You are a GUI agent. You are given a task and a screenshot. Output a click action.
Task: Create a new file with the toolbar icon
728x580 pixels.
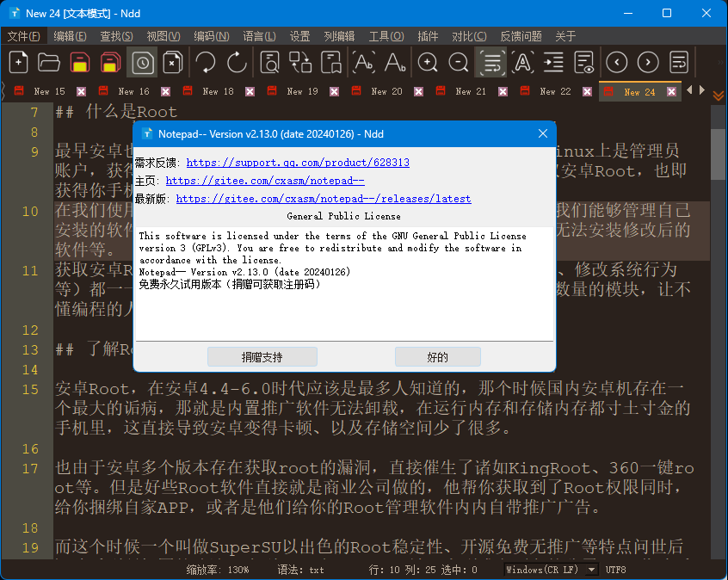point(19,62)
